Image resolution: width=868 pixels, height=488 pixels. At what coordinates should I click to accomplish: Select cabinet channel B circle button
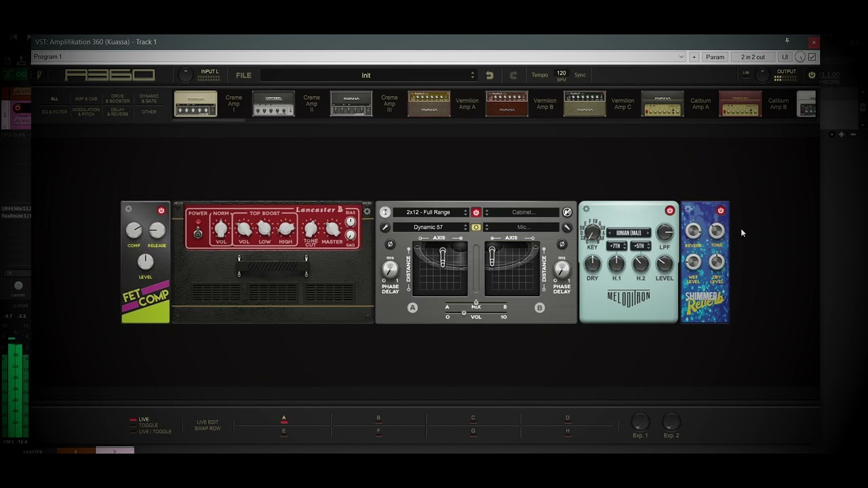pos(540,308)
